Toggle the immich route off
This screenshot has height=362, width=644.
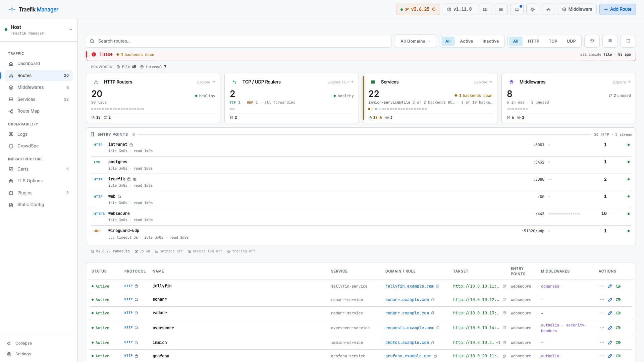[618, 343]
